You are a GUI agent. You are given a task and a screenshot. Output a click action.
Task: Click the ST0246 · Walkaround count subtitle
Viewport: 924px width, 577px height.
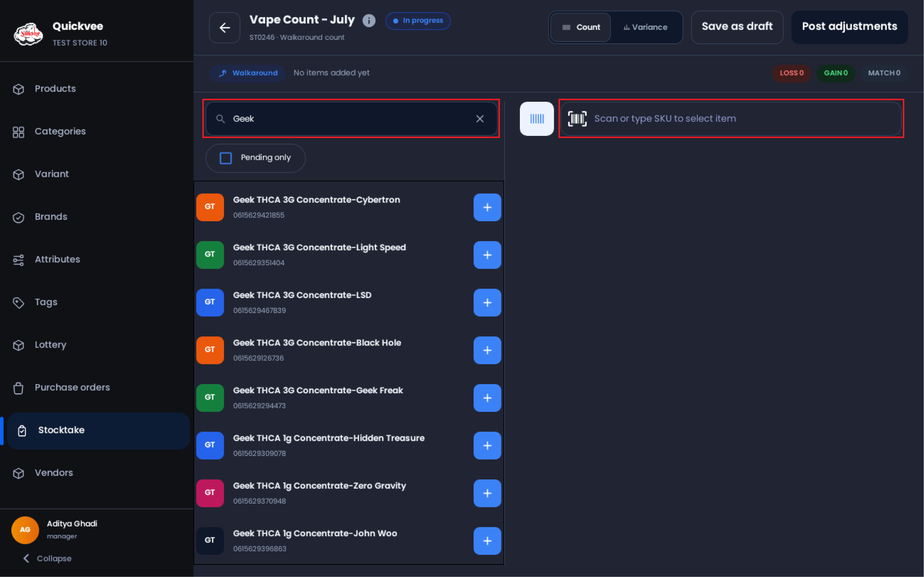(297, 38)
